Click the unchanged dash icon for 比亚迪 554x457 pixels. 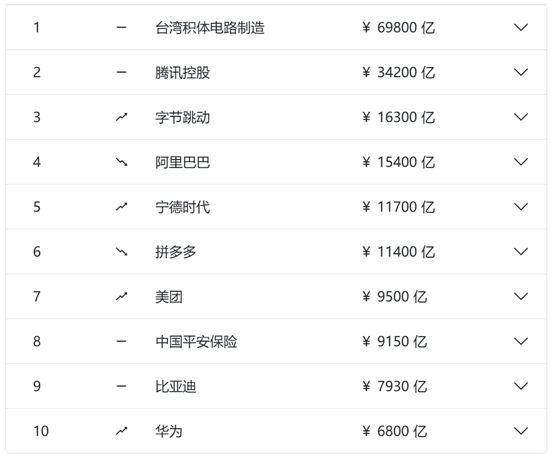[122, 386]
